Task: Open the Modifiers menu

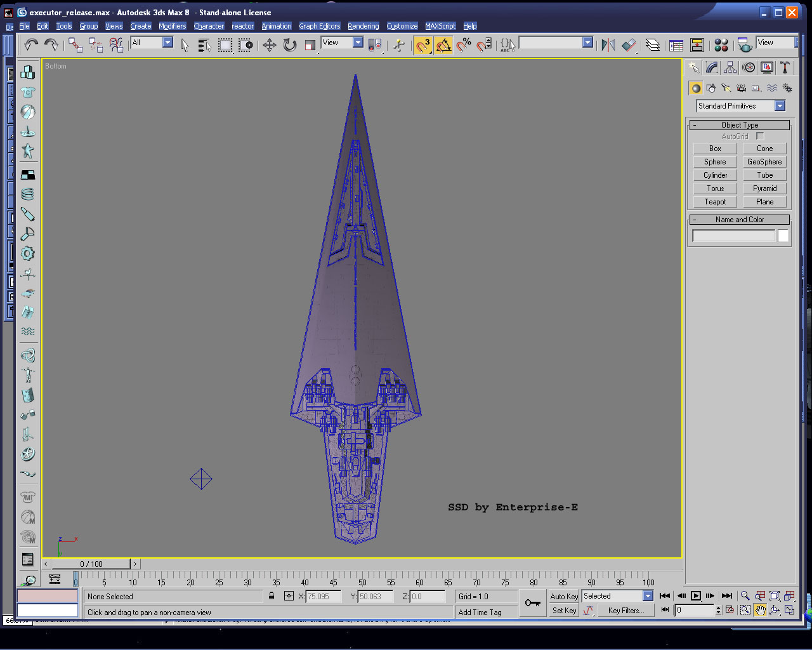Action: pyautogui.click(x=173, y=26)
